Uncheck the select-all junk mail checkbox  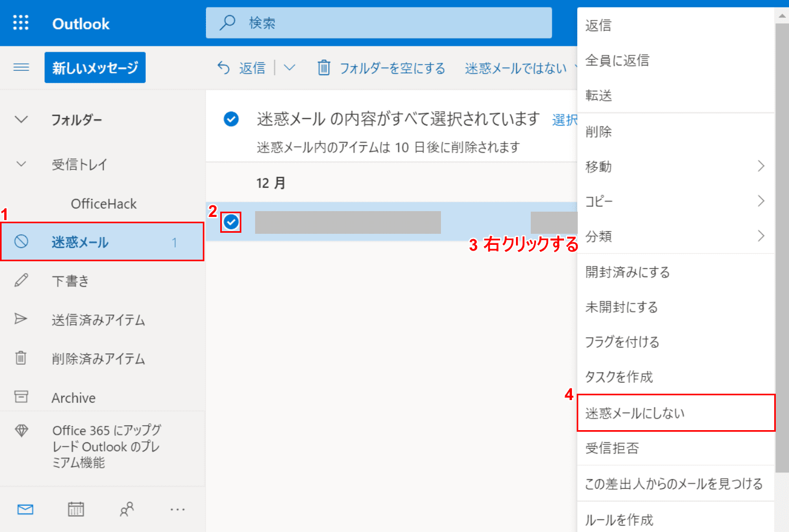[x=231, y=119]
